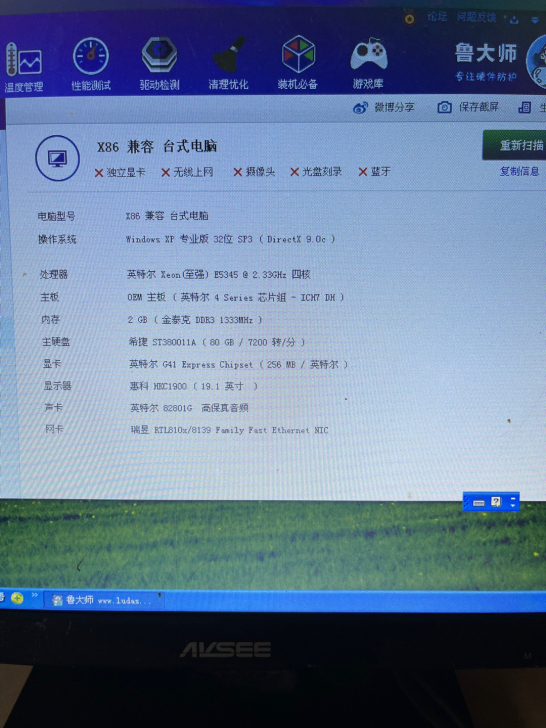Image resolution: width=546 pixels, height=728 pixels.
Task: Click the language bar keyboard icon
Action: (479, 502)
